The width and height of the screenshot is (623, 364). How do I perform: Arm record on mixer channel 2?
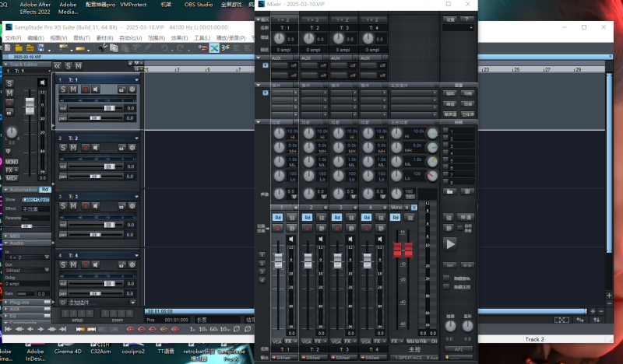tap(307, 228)
